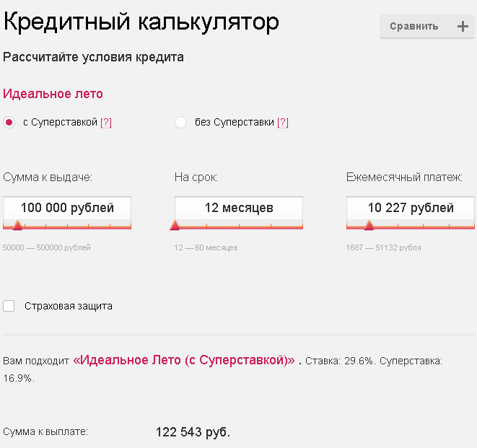Click the Идеальное лето product heading
The image size is (477, 448).
pos(53,94)
